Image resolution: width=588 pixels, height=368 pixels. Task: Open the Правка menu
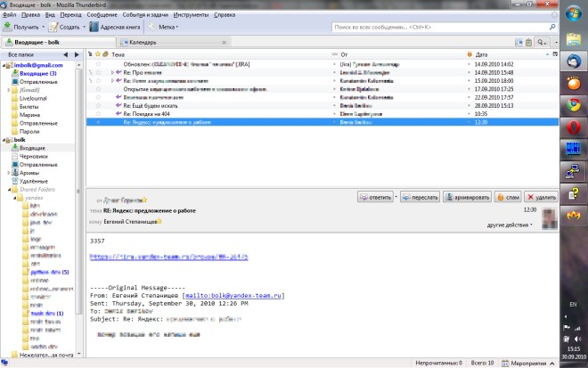point(30,15)
